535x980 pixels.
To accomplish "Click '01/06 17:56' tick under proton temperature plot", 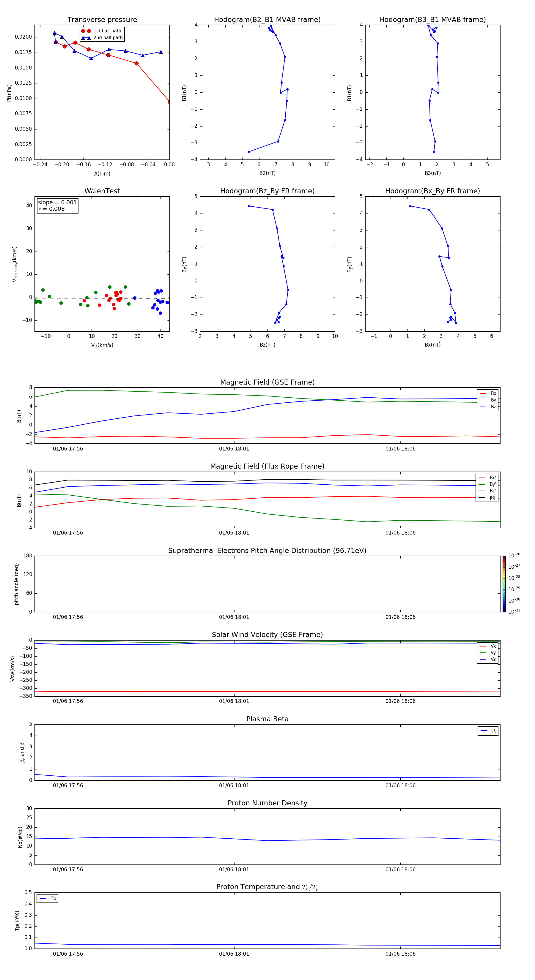I will [x=68, y=954].
